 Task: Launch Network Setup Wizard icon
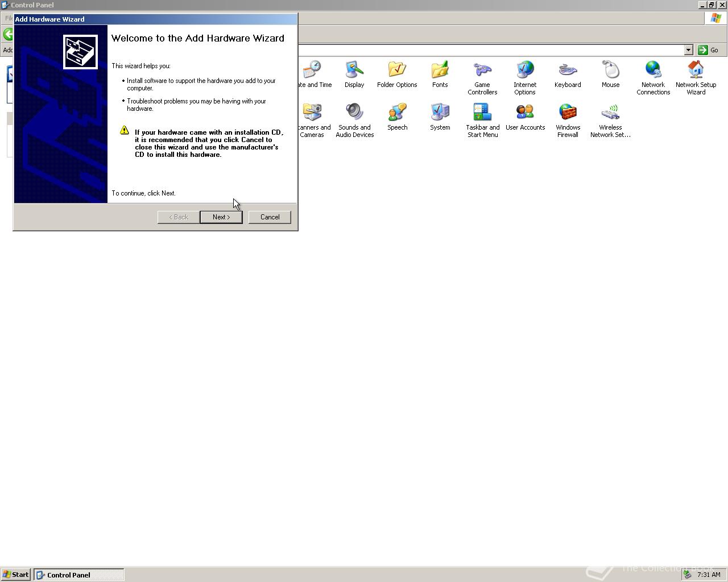pyautogui.click(x=696, y=70)
